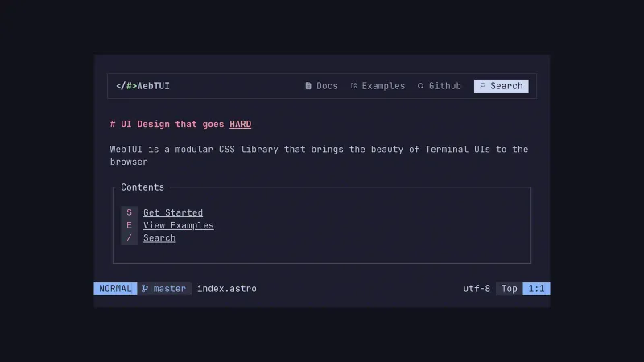Open the Examples navigation item

coord(383,86)
